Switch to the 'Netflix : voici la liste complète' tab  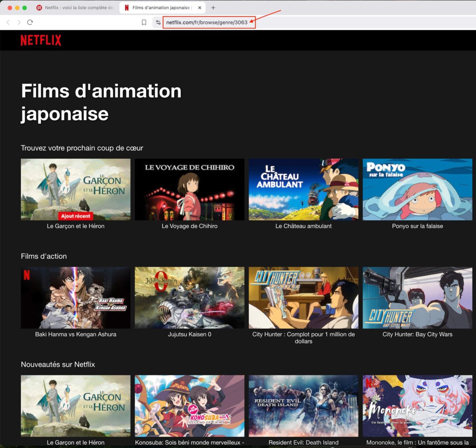tap(75, 8)
